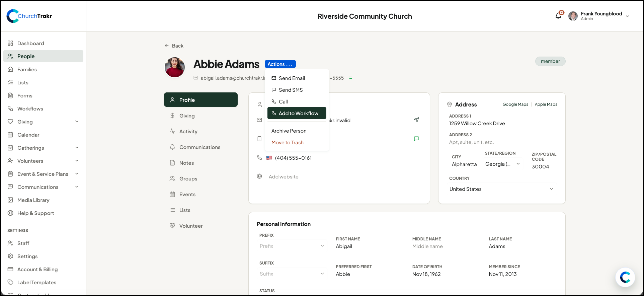Open the Events profile tab

[201, 194]
